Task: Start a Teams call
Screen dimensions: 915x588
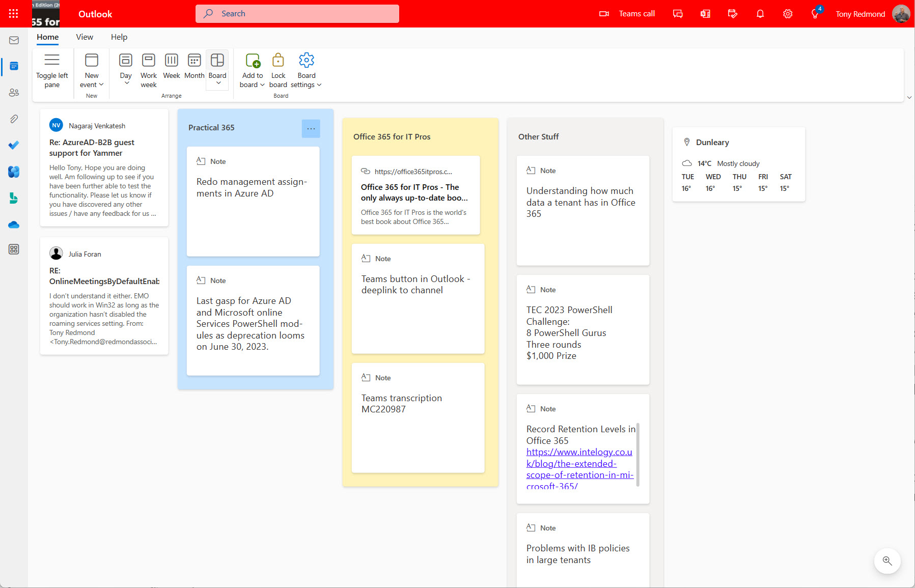Action: point(627,14)
